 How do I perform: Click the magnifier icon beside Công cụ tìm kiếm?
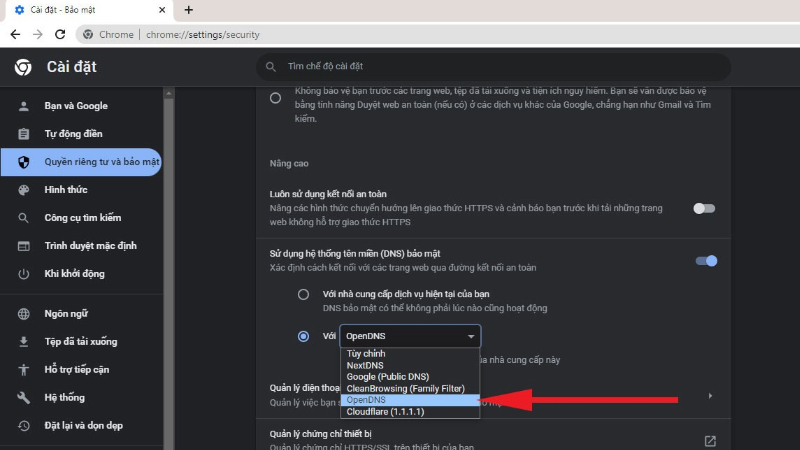coord(23,218)
